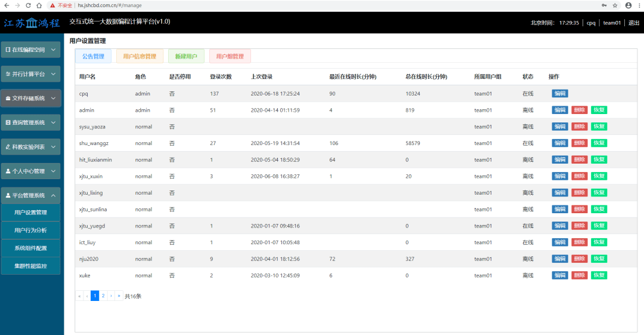
Task: Expand 查询管理系统 sidebar menu
Action: click(x=31, y=122)
